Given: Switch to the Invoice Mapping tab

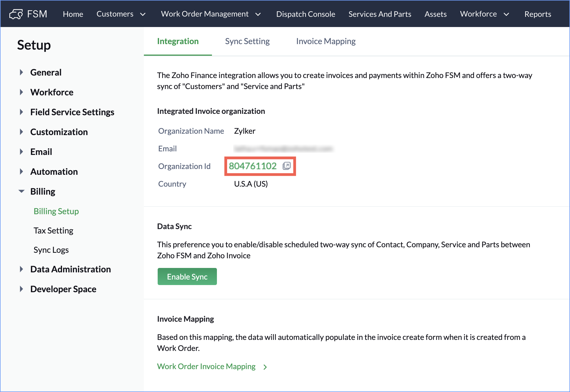Looking at the screenshot, I should [x=326, y=41].
